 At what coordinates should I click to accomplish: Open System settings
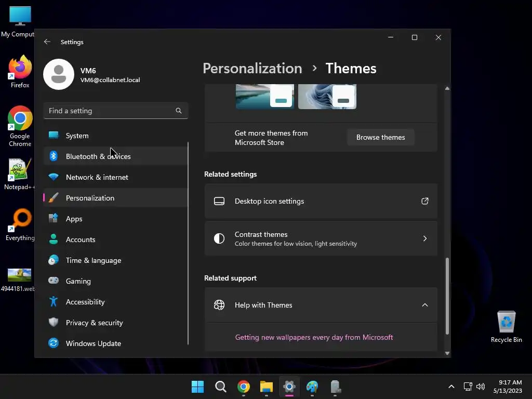coord(116,136)
